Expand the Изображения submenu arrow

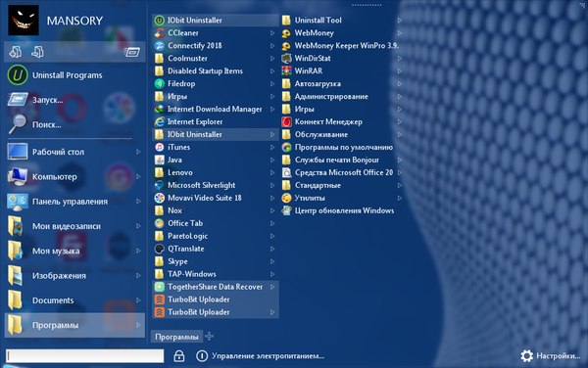[138, 276]
